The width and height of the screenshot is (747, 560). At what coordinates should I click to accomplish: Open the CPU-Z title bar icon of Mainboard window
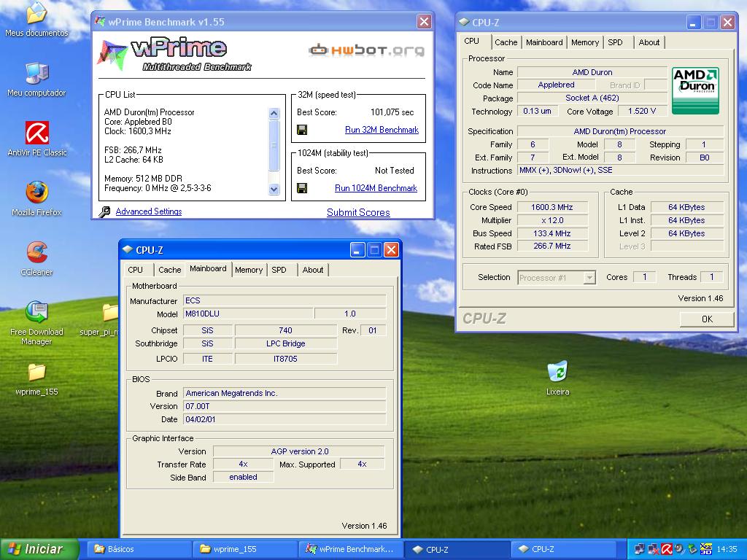[x=128, y=249]
